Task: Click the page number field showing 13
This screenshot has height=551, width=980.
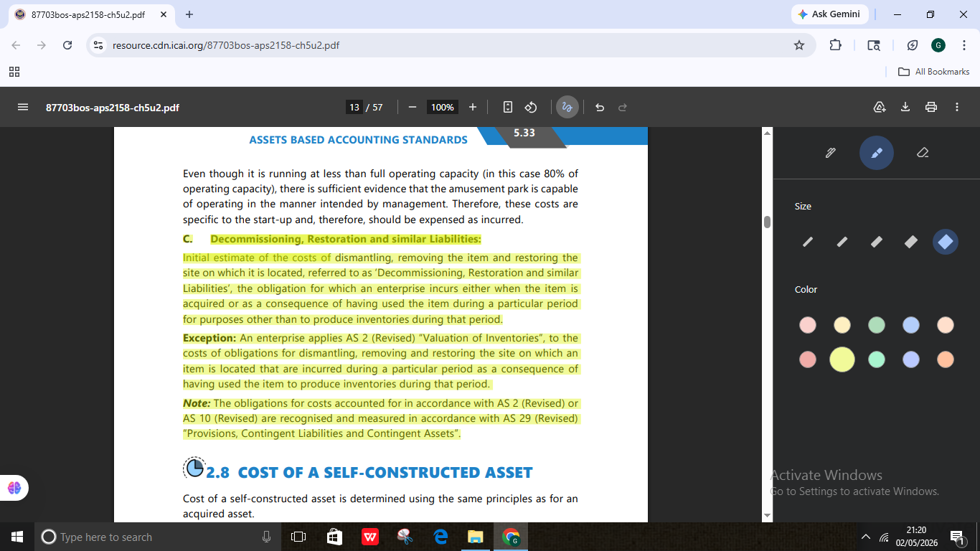Action: (354, 107)
